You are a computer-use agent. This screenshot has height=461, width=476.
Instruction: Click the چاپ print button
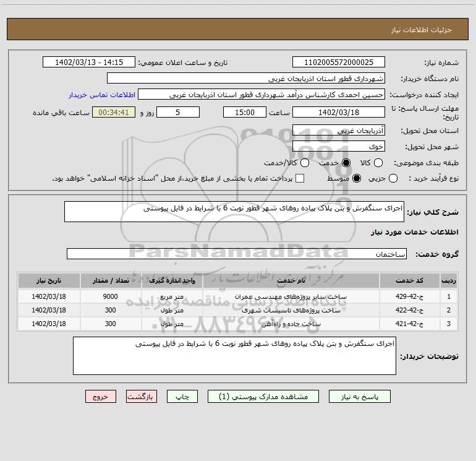(x=182, y=397)
